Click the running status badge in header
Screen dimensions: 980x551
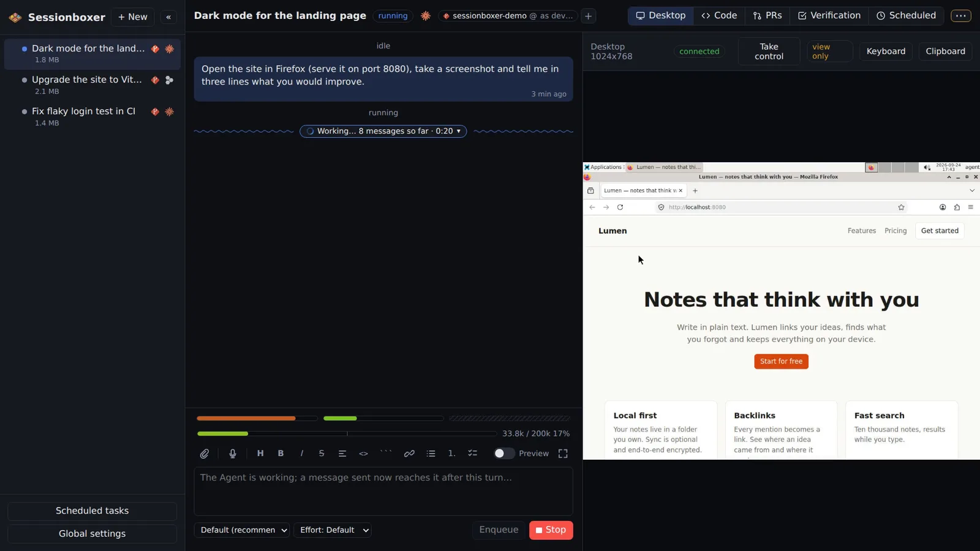pyautogui.click(x=393, y=16)
